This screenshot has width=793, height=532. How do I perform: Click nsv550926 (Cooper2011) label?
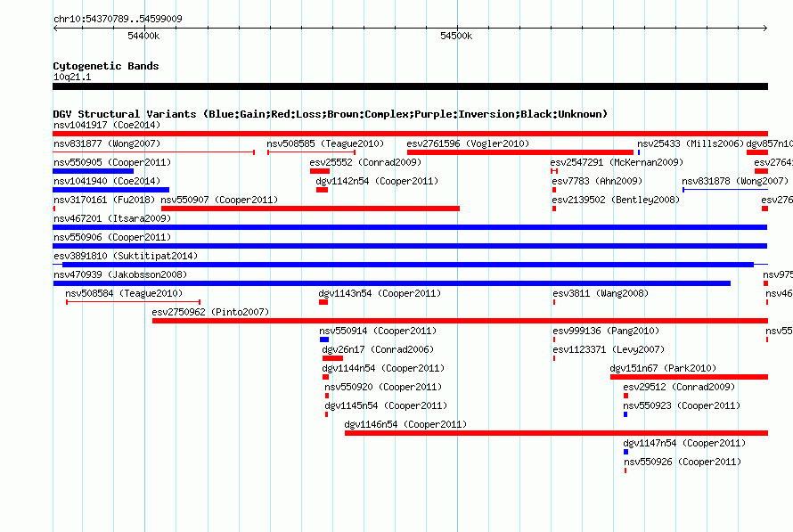[x=683, y=462]
